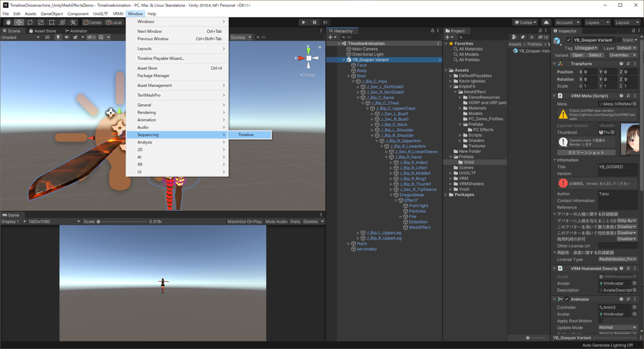Toggle scene effects icon
This screenshot has height=349, width=644.
click(x=76, y=37)
